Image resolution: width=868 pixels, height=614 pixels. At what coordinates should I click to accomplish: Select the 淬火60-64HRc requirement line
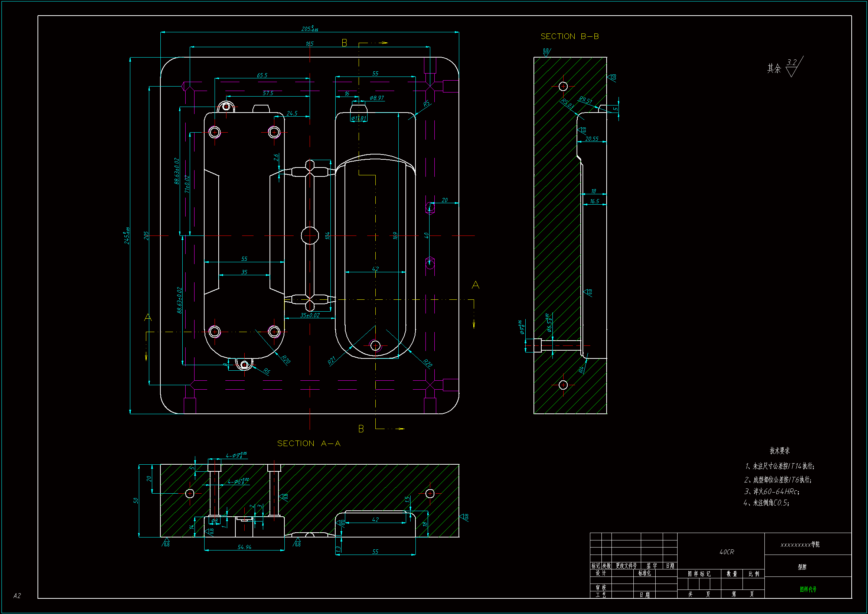click(771, 491)
